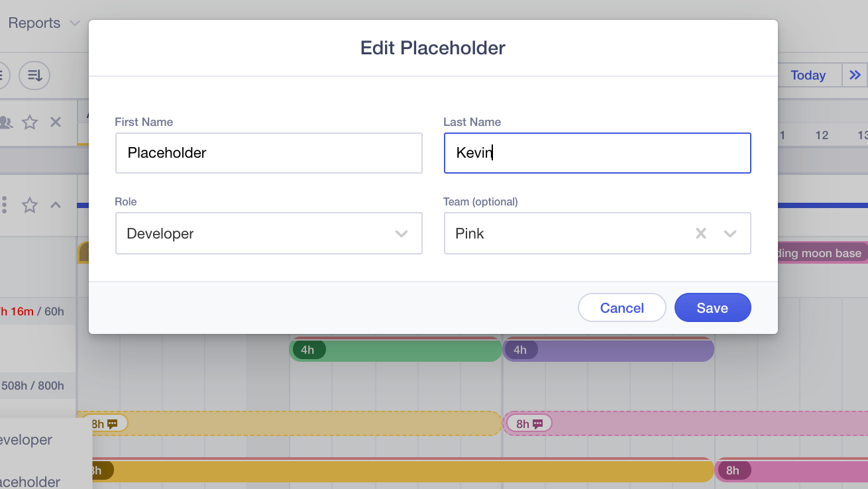The height and width of the screenshot is (489, 868).
Task: Toggle the star beside the collapse chevron
Action: pos(30,205)
